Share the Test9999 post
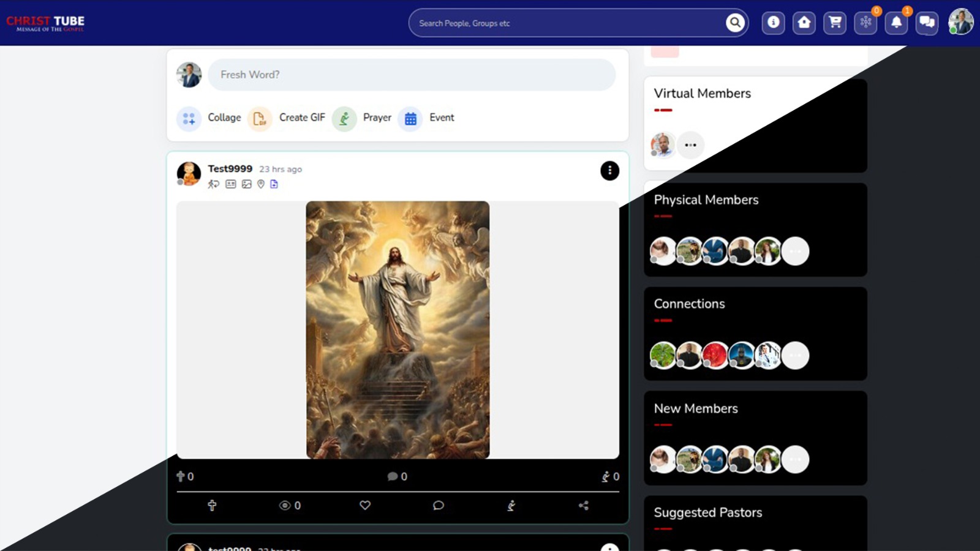Viewport: 980px width, 551px height. [x=584, y=506]
